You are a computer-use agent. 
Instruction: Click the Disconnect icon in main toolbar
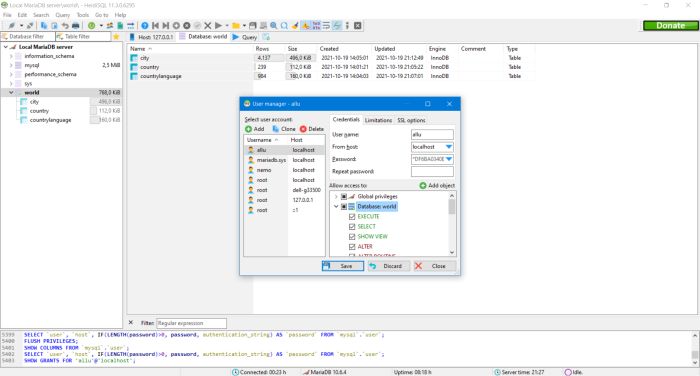(x=29, y=25)
